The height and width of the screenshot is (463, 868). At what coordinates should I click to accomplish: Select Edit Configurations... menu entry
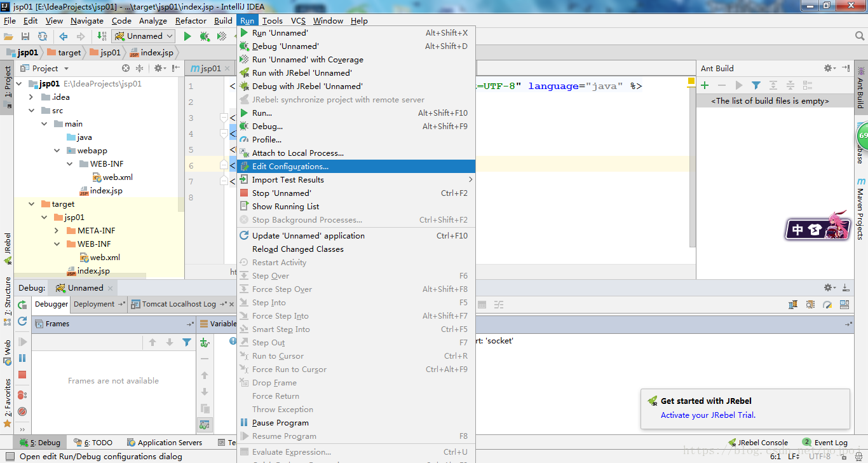[x=356, y=166]
